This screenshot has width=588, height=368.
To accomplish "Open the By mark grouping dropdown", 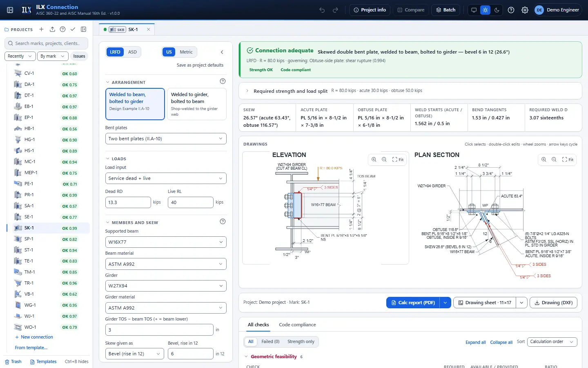I will point(53,56).
